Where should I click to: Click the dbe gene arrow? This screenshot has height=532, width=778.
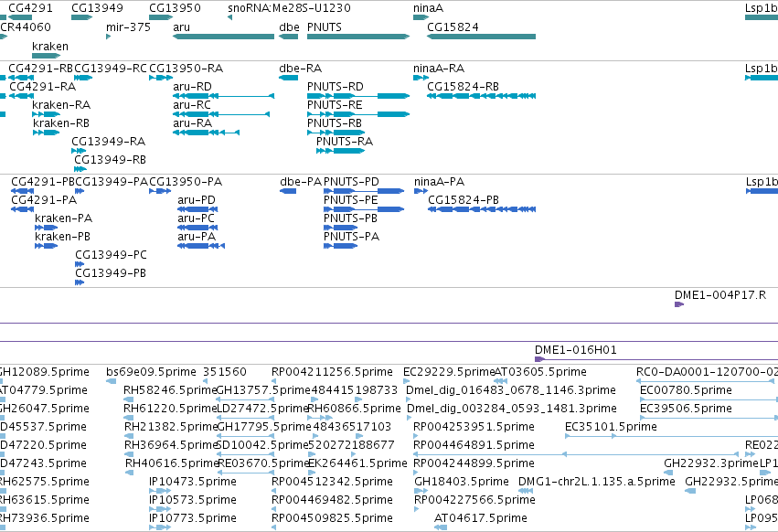click(x=288, y=37)
